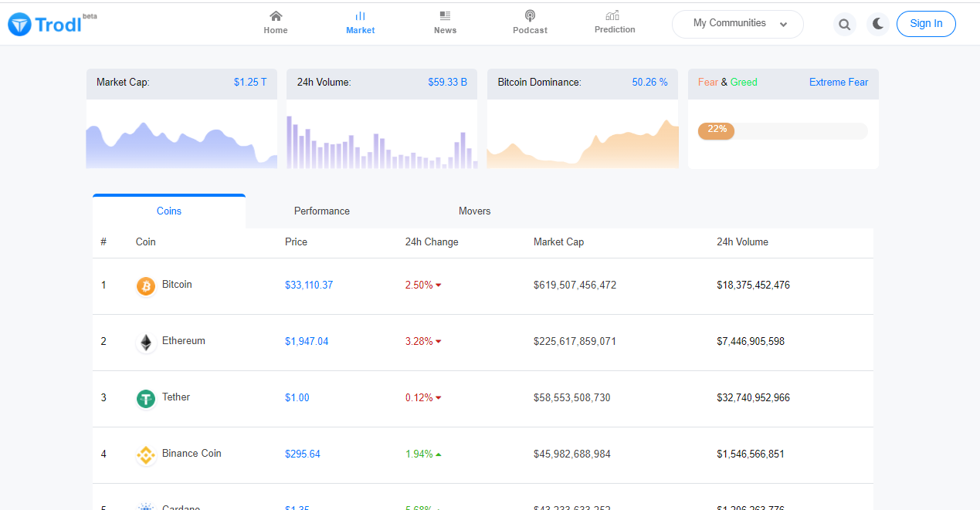
Task: Click the Sign In button
Action: point(926,24)
